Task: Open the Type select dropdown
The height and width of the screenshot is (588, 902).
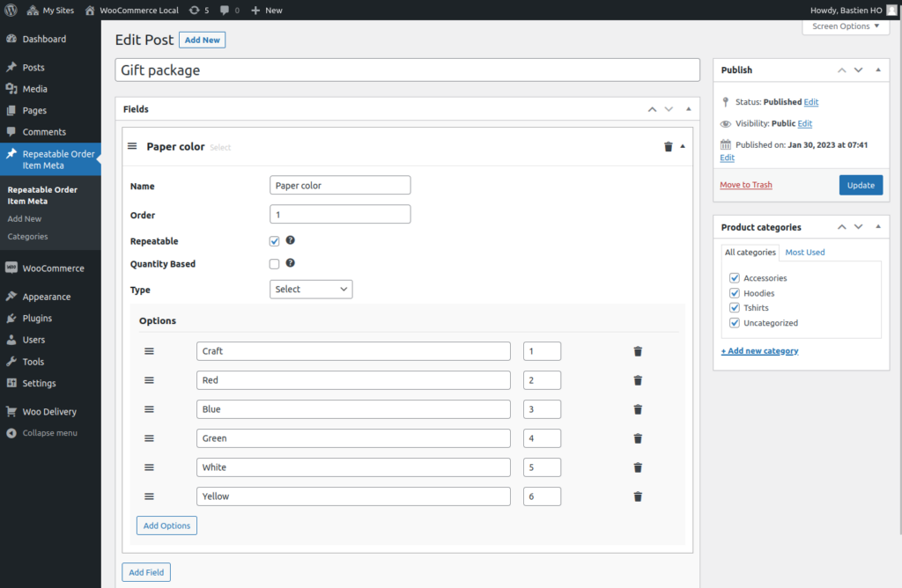Action: coord(310,289)
